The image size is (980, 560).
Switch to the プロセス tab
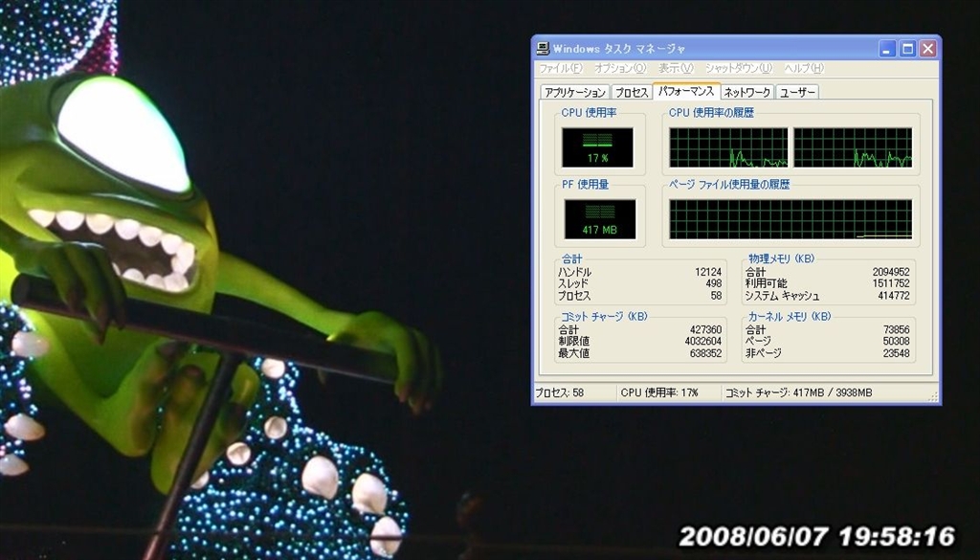[x=632, y=93]
